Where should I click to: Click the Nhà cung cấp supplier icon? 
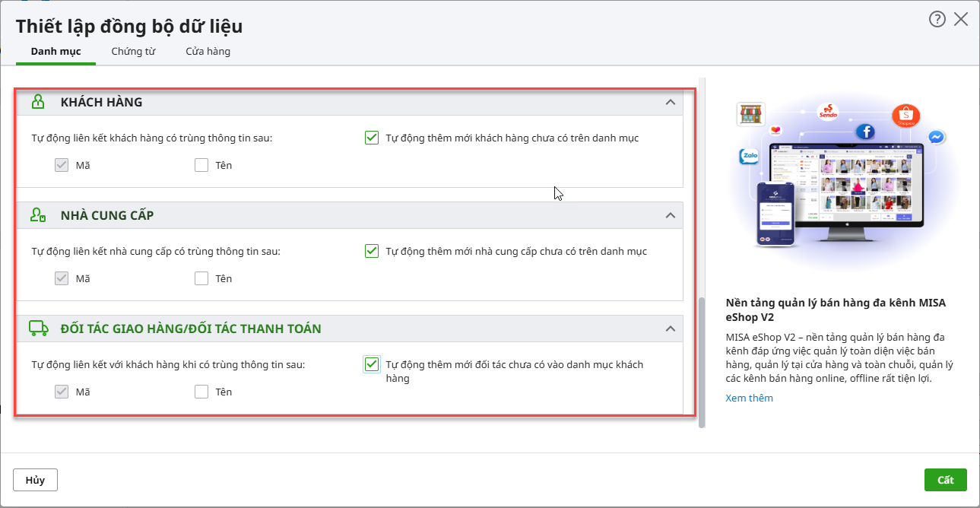38,215
